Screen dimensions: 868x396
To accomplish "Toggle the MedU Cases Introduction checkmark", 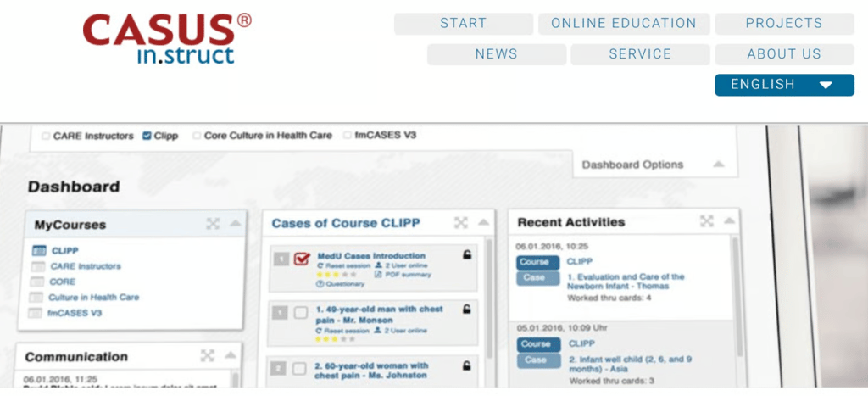I will pos(302,258).
